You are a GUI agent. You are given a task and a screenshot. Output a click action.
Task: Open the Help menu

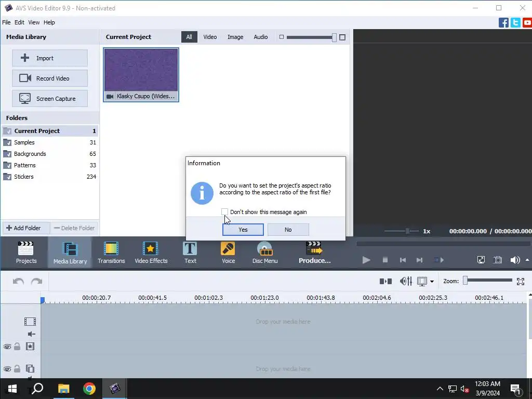49,22
